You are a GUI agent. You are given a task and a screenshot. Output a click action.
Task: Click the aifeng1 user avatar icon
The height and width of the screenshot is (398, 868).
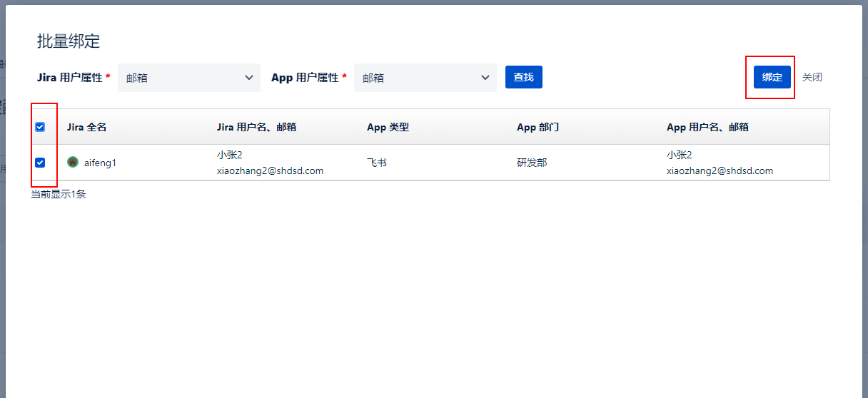pos(73,163)
